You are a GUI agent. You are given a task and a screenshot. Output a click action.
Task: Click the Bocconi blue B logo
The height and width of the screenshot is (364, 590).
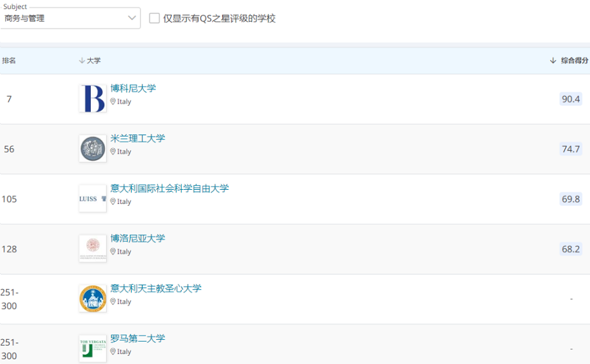pos(93,99)
